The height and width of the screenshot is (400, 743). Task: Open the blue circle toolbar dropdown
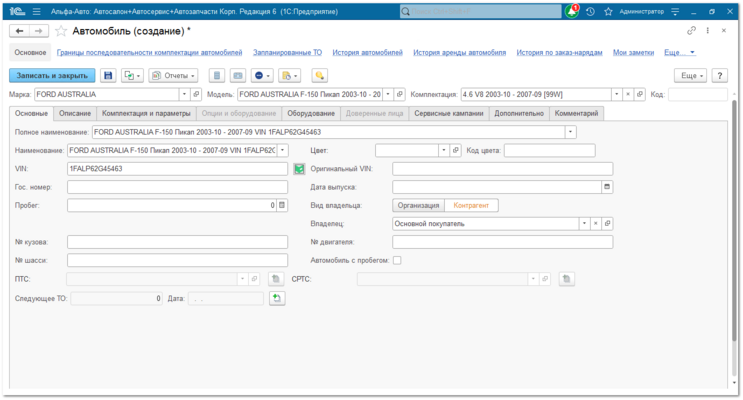click(x=262, y=75)
